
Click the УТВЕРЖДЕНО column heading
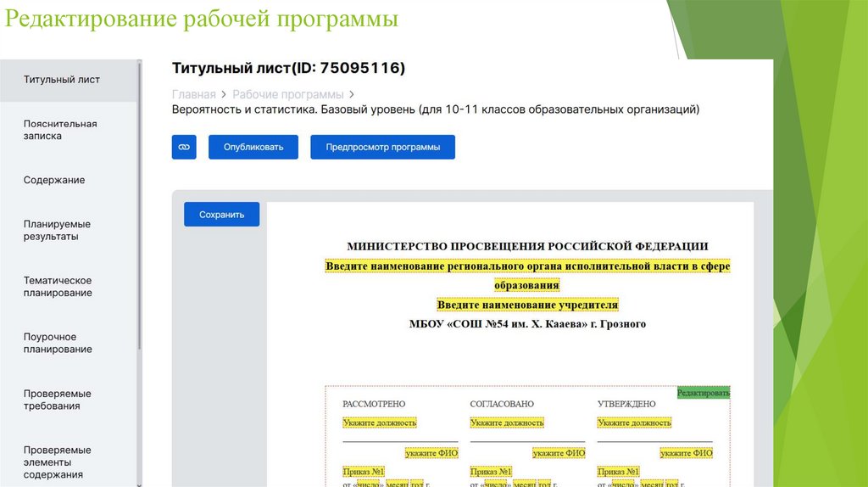pos(626,404)
